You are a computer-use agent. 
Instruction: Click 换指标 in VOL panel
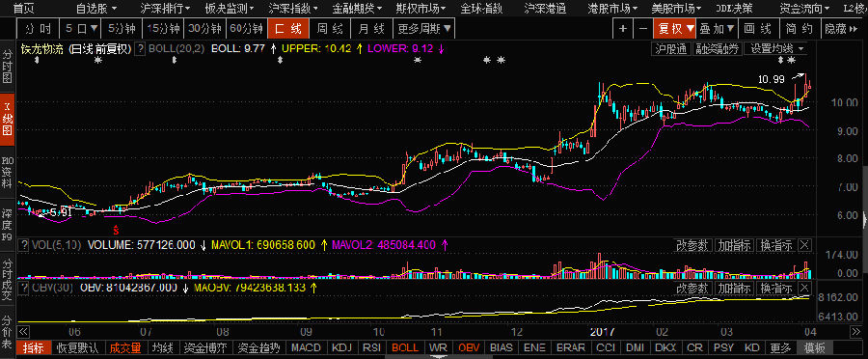[x=776, y=244]
